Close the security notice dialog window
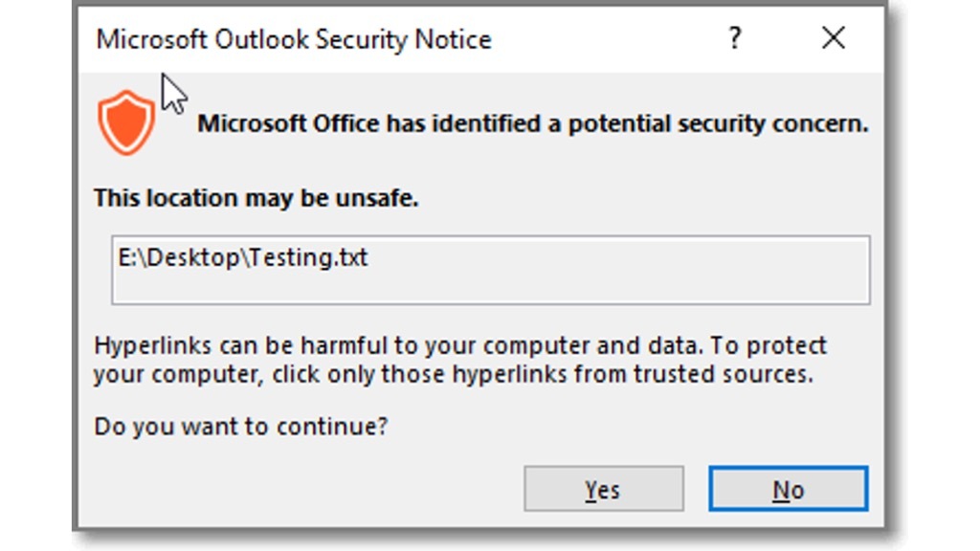 [x=833, y=38]
